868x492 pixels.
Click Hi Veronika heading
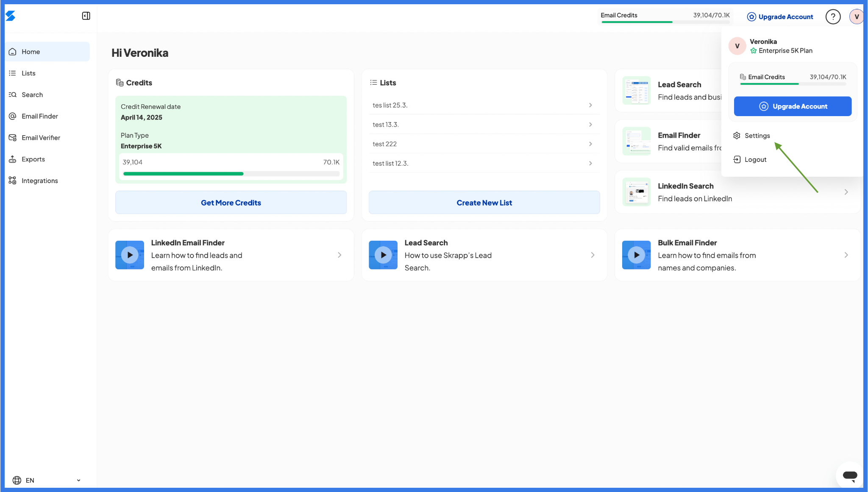coord(140,53)
